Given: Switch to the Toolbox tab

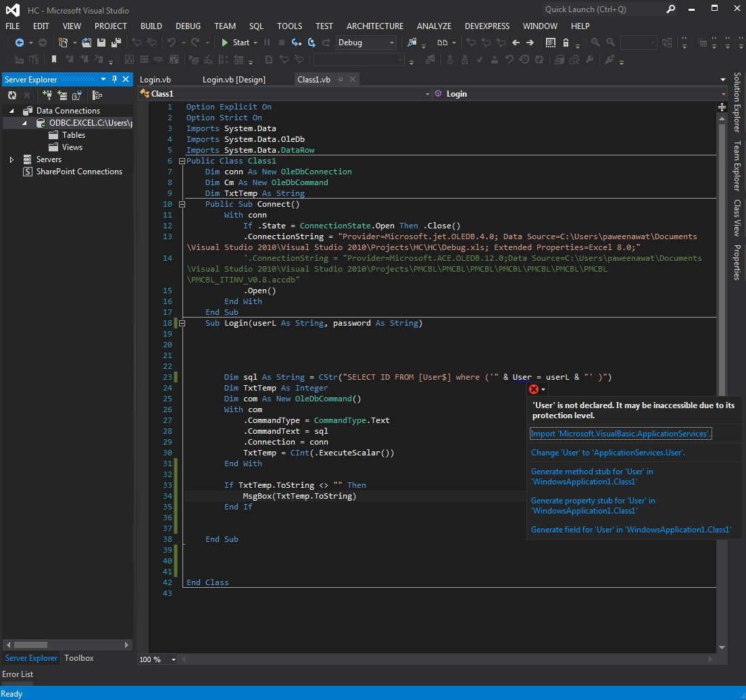Looking at the screenshot, I should click(79, 658).
